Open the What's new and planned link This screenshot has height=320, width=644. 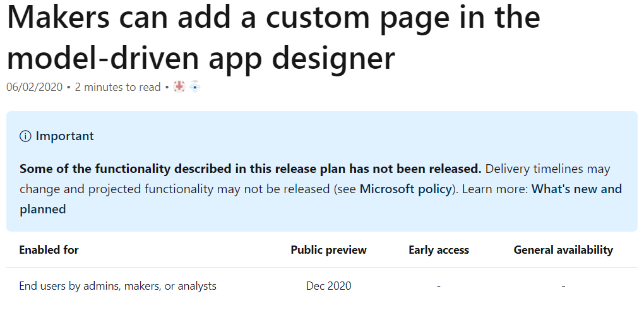(x=321, y=199)
